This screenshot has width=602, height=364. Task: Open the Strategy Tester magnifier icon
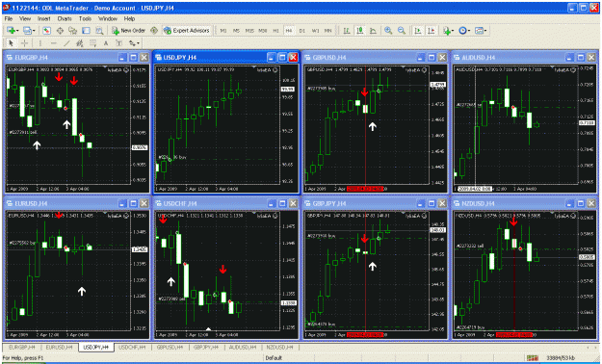pyautogui.click(x=99, y=31)
